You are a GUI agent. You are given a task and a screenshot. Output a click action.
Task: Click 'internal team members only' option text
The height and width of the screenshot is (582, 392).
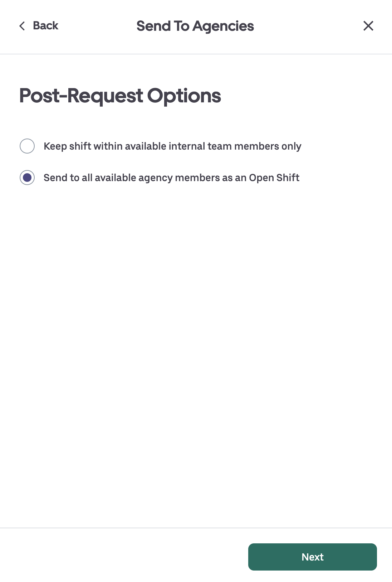click(x=235, y=146)
